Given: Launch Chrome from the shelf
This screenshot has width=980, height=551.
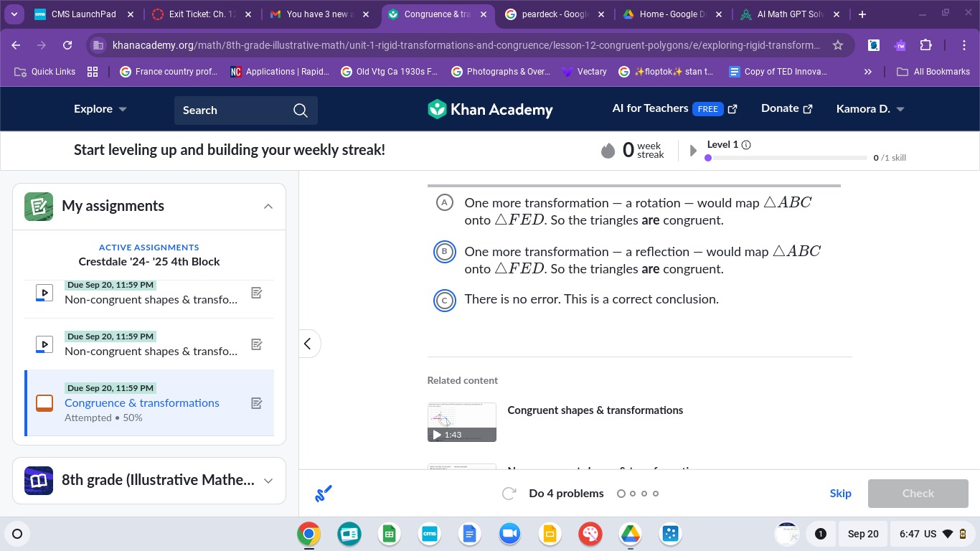Looking at the screenshot, I should pyautogui.click(x=309, y=534).
